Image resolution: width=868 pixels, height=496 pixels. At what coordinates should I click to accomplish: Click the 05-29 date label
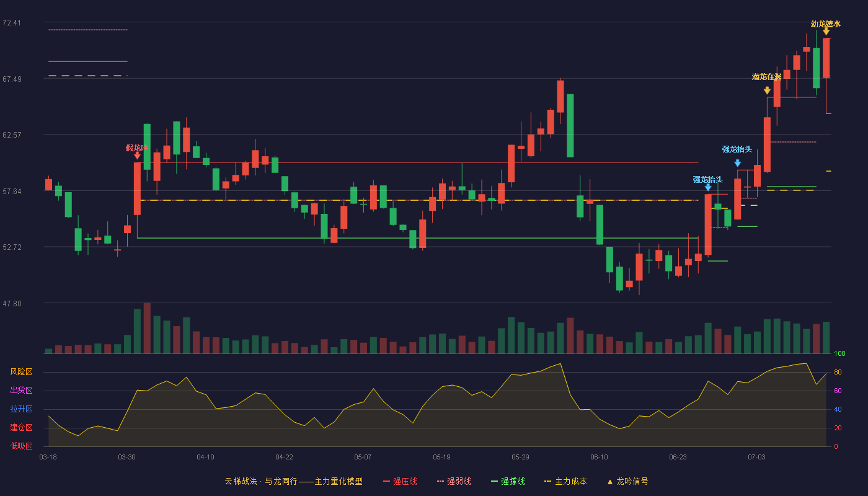pos(520,457)
